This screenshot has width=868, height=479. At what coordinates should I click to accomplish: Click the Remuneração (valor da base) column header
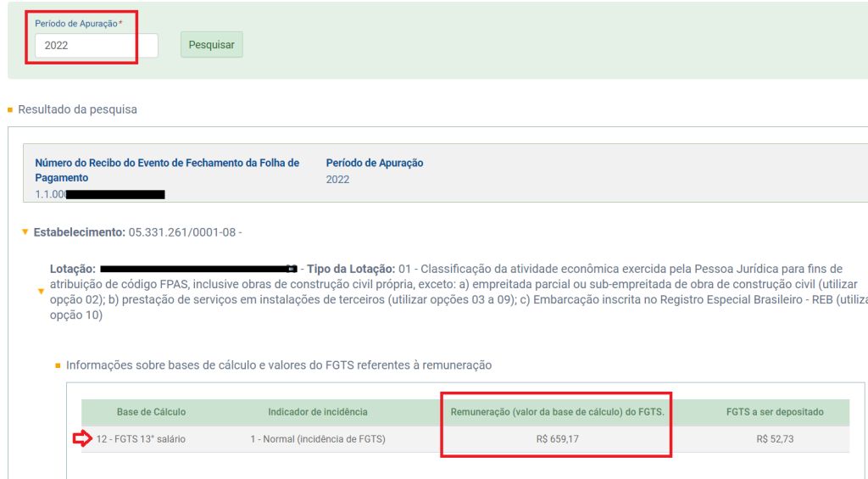557,412
